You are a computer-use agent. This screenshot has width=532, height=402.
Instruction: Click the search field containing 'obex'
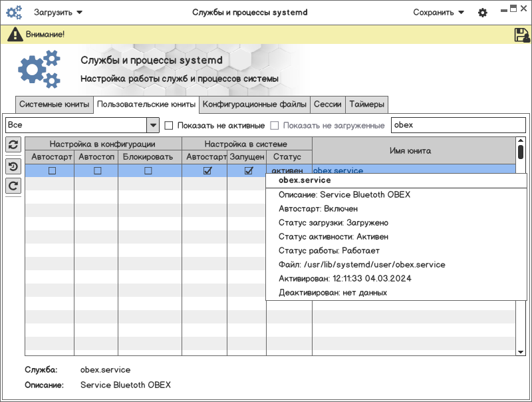coord(458,125)
